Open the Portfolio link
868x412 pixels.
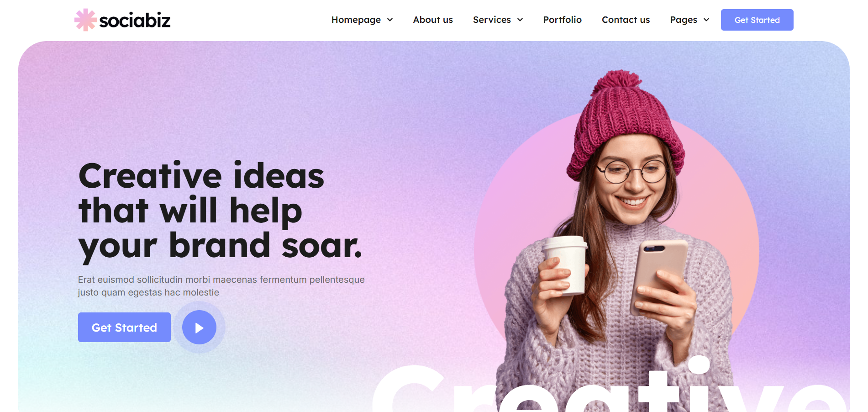coord(563,20)
